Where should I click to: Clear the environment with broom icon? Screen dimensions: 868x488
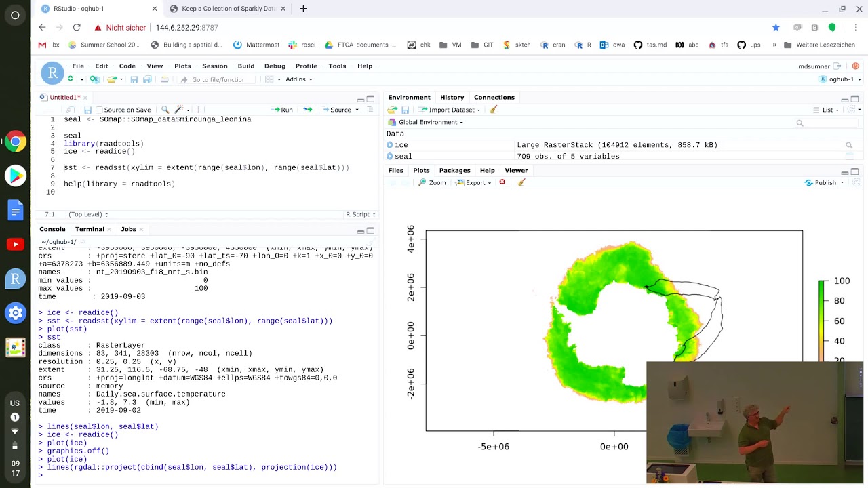coord(494,110)
